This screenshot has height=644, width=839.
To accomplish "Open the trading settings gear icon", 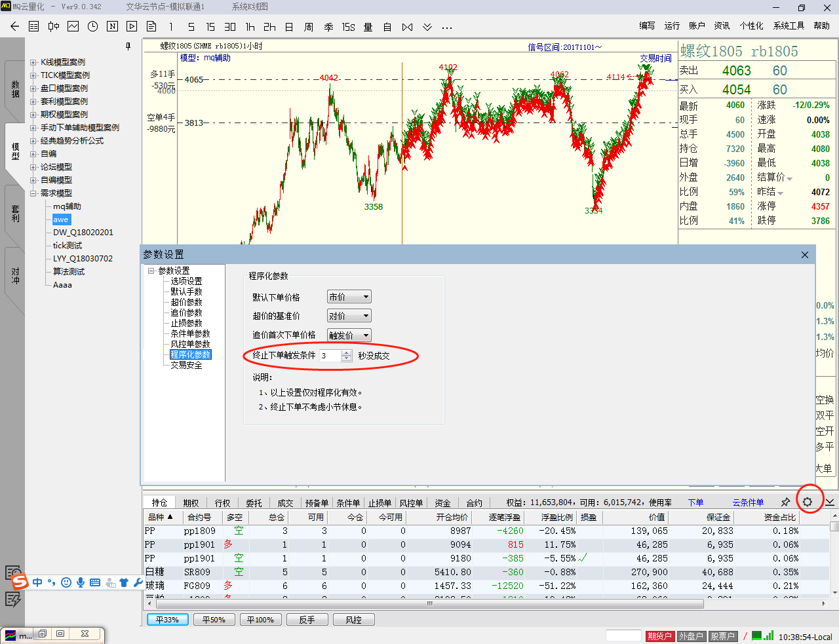I will click(x=808, y=502).
